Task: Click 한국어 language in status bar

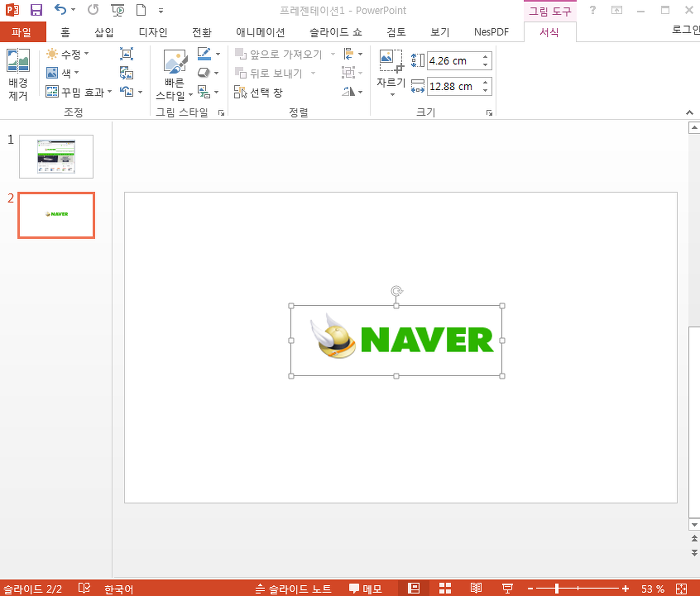Action: click(119, 589)
